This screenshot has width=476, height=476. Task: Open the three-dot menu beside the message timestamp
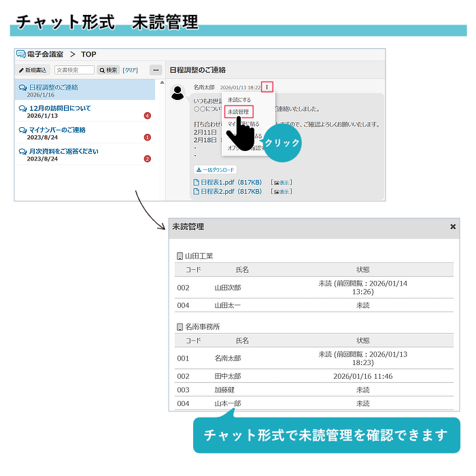[x=267, y=87]
